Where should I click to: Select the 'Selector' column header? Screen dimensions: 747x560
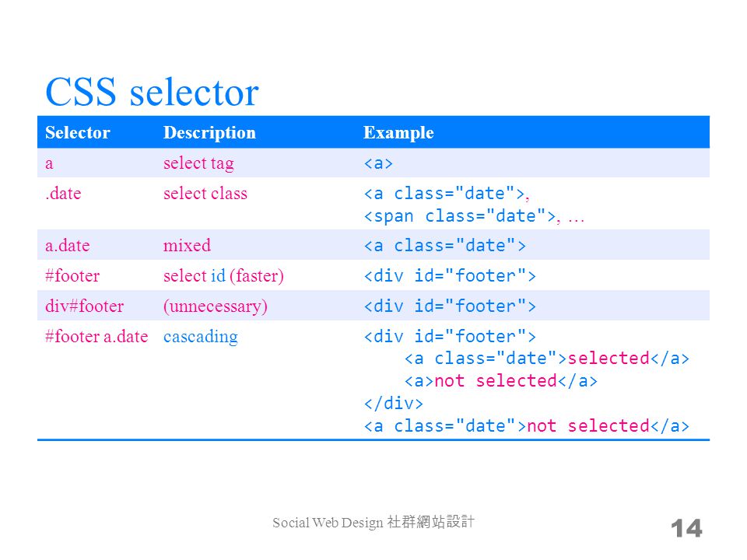[x=77, y=132]
